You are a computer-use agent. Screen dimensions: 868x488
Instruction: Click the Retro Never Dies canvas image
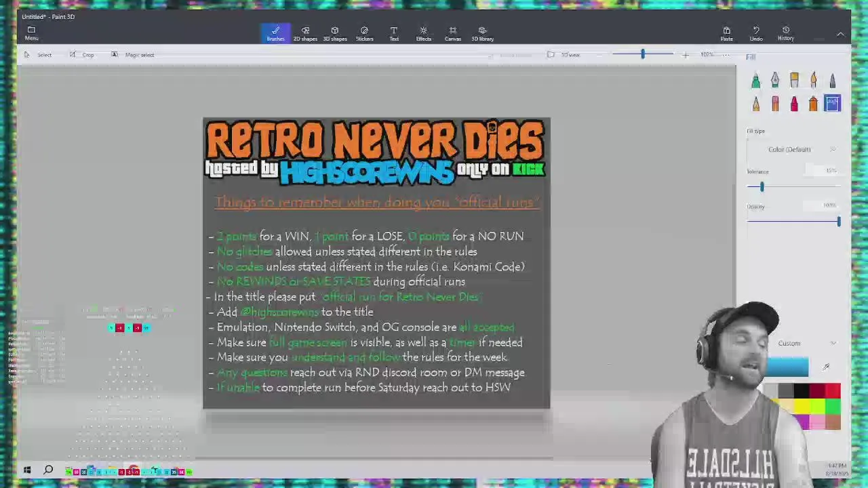(x=376, y=263)
